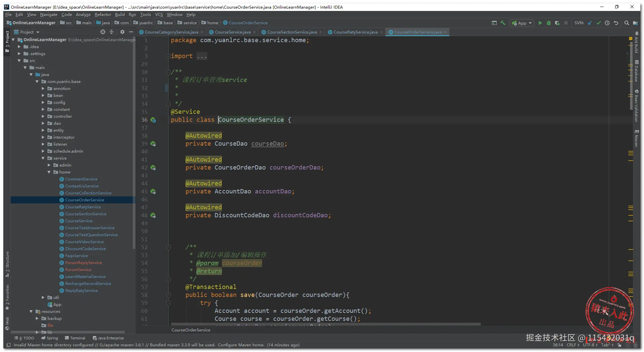
Task: Toggle the Structure tool window
Action: (x=7, y=264)
